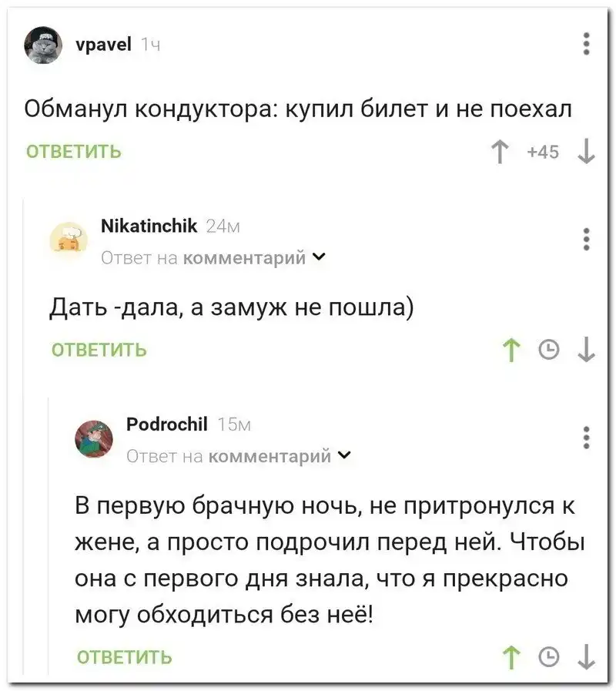Reply to vpavel's comment with ОТВЕТИТЬ

tap(74, 151)
